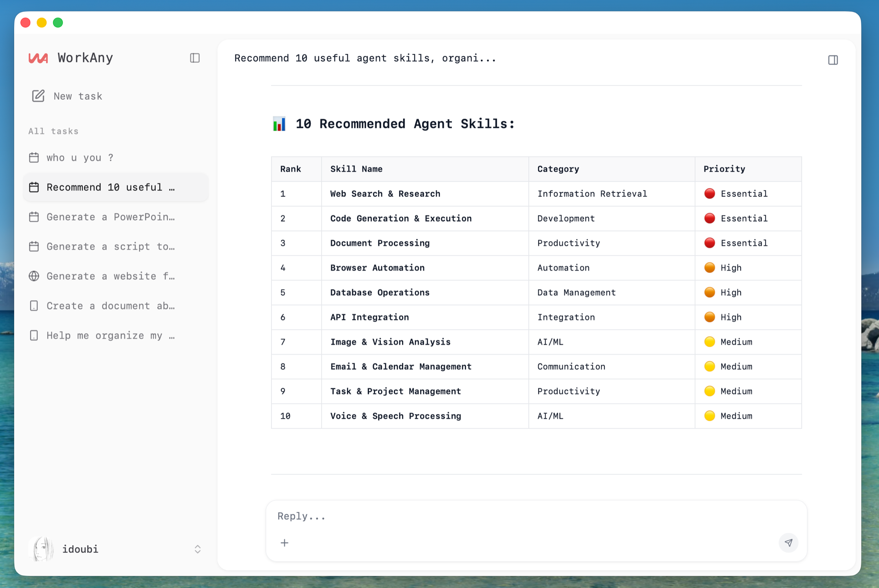Click the task title at top of chat
Screen dimensions: 879x588
[x=365, y=58]
